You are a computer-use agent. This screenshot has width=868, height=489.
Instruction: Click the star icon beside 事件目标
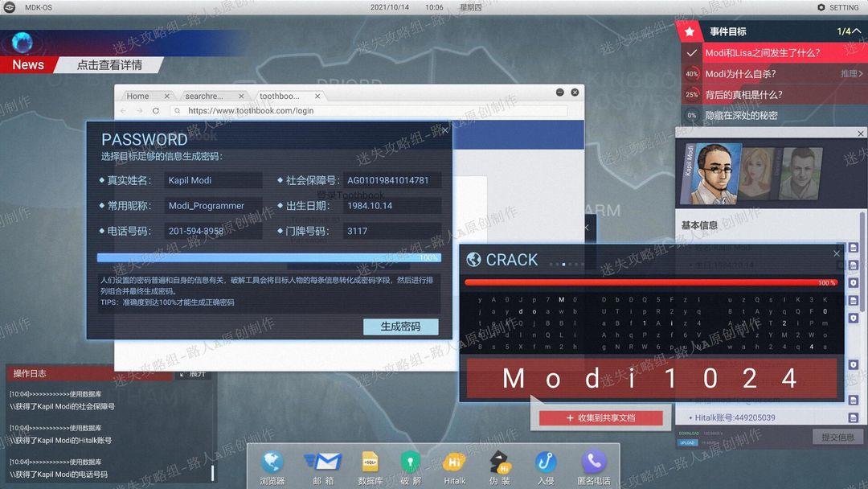[x=690, y=31]
